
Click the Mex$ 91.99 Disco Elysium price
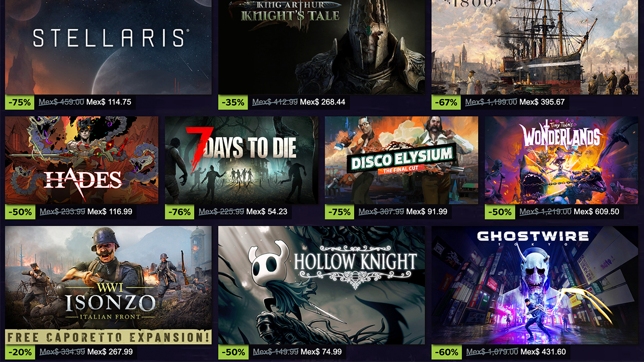427,212
